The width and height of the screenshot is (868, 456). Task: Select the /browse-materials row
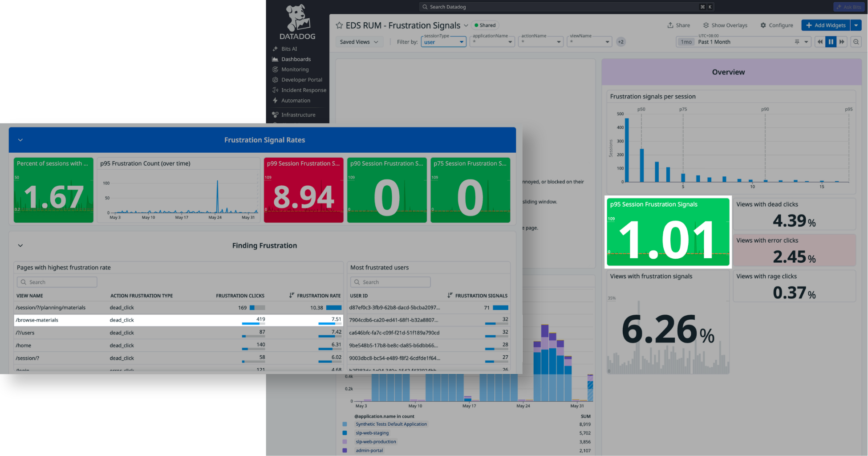(179, 320)
